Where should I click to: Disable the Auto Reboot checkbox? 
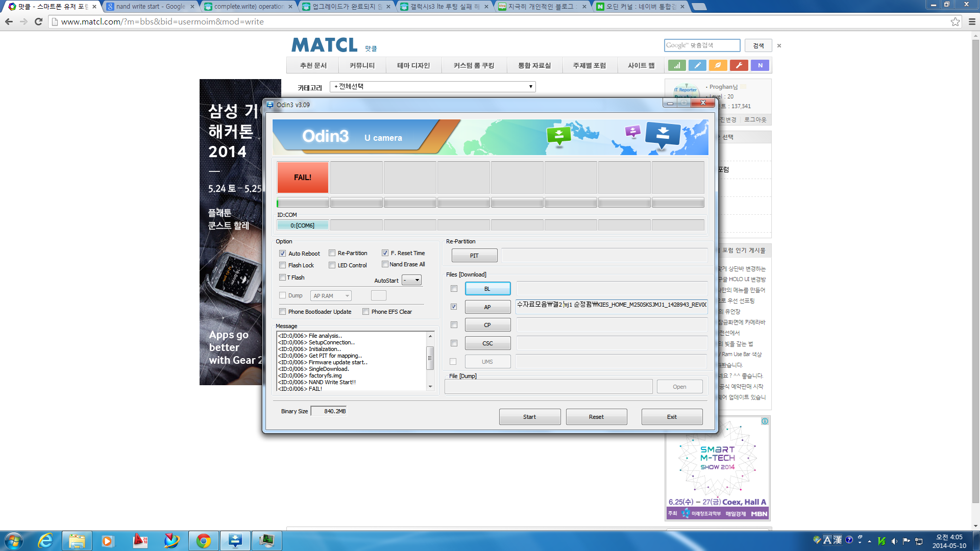coord(282,254)
